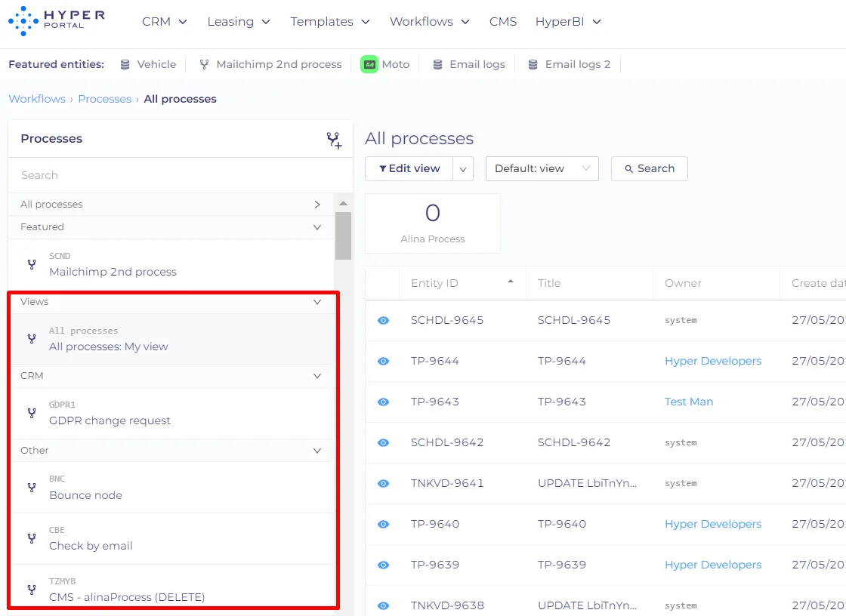Click the green Ad icon beside Moto

tap(369, 64)
